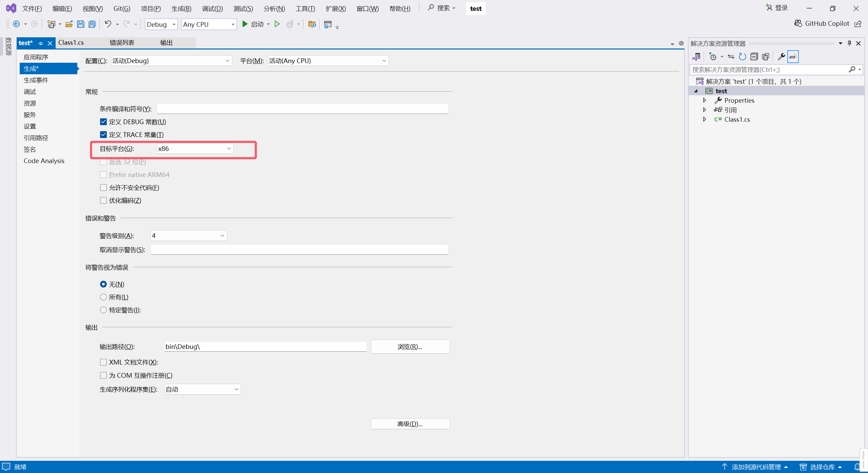Screen dimensions: 868x473
Task: Select the All warnings as errors radio
Action: click(103, 297)
